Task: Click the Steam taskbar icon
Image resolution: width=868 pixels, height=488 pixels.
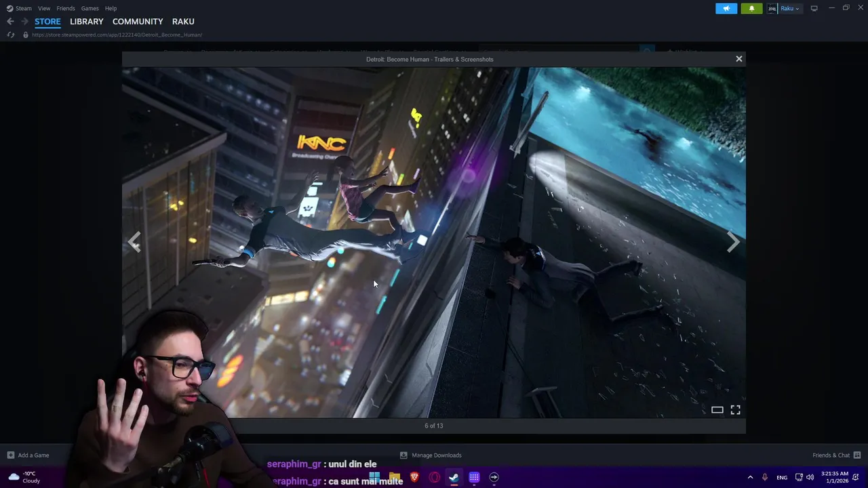Action: click(454, 477)
